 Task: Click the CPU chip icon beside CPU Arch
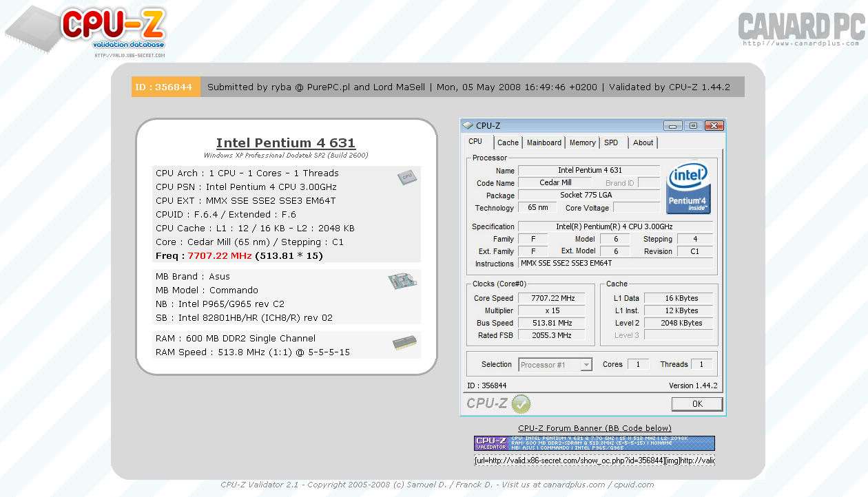point(407,178)
